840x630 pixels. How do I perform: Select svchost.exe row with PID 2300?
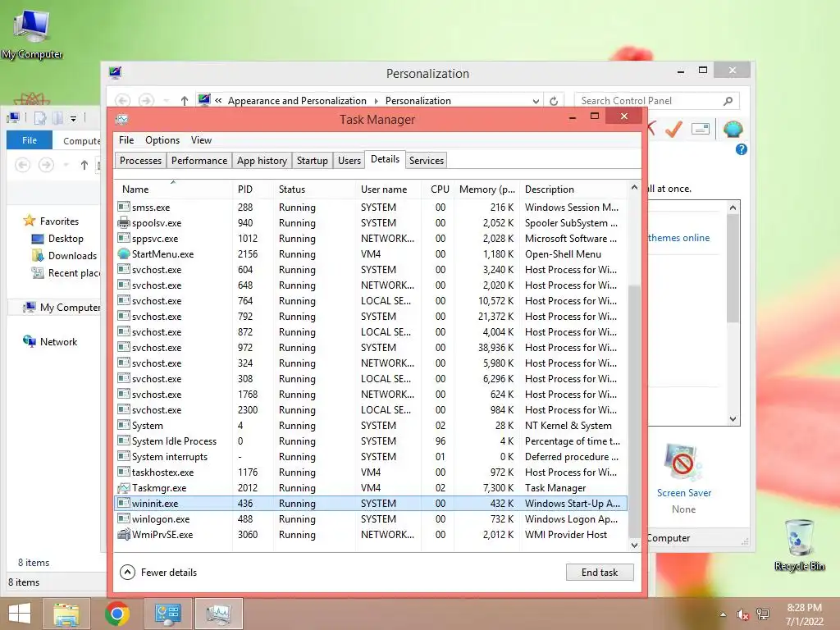click(371, 410)
